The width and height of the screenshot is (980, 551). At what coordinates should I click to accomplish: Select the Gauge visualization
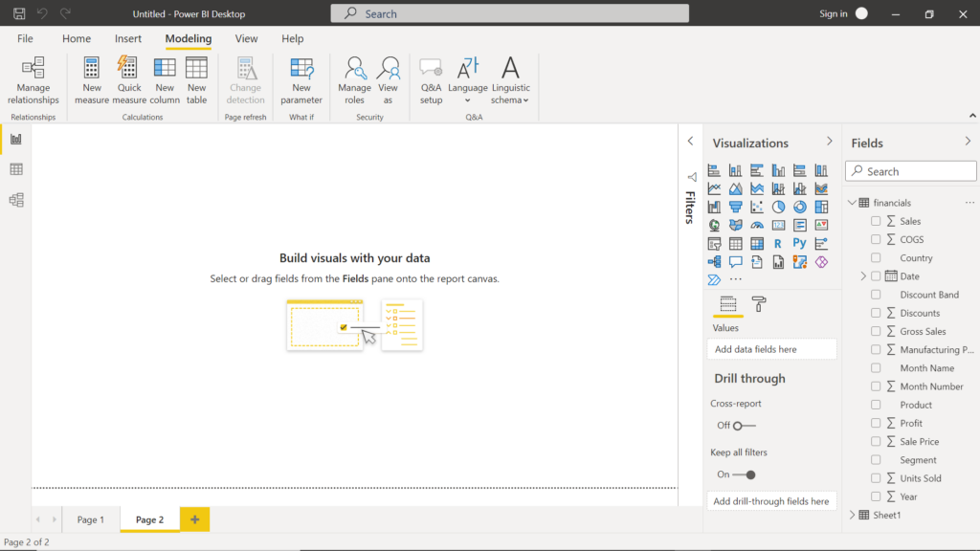coord(756,225)
